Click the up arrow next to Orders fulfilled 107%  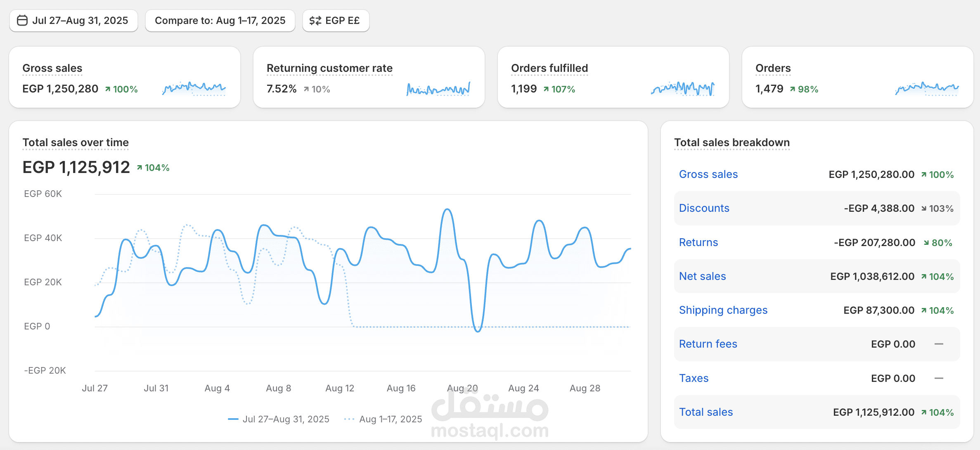[x=546, y=88]
